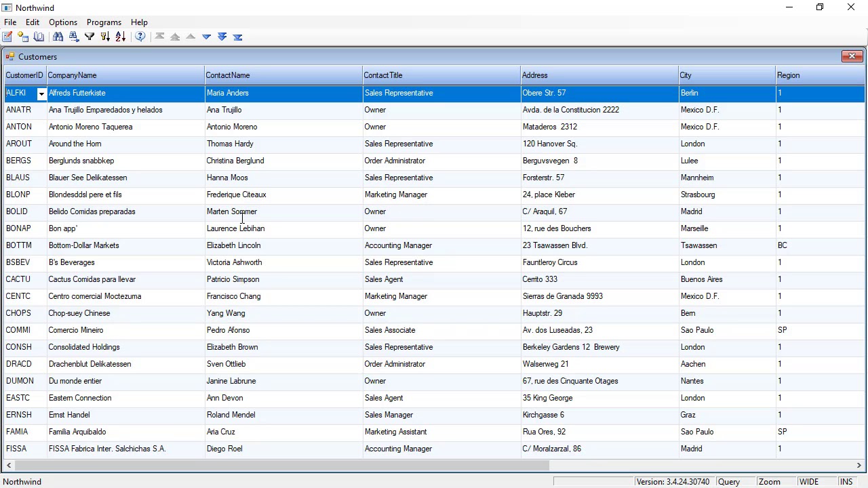
Task: Click the sort by key icon
Action: point(105,37)
